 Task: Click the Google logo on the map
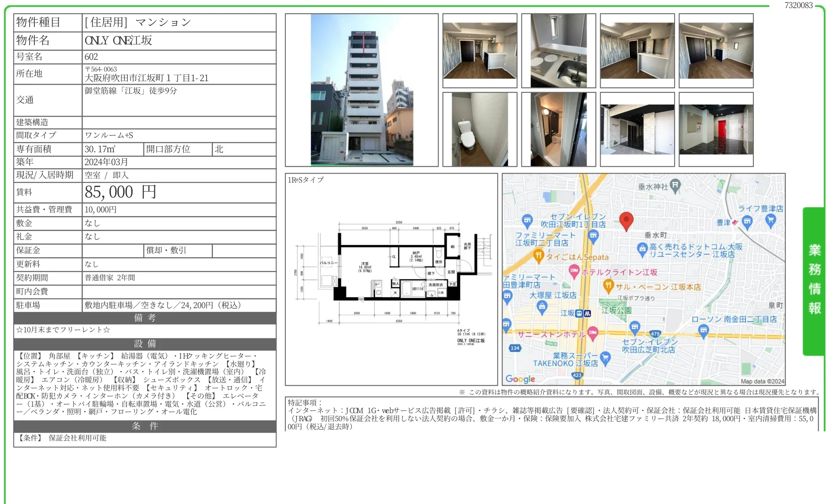pyautogui.click(x=520, y=379)
